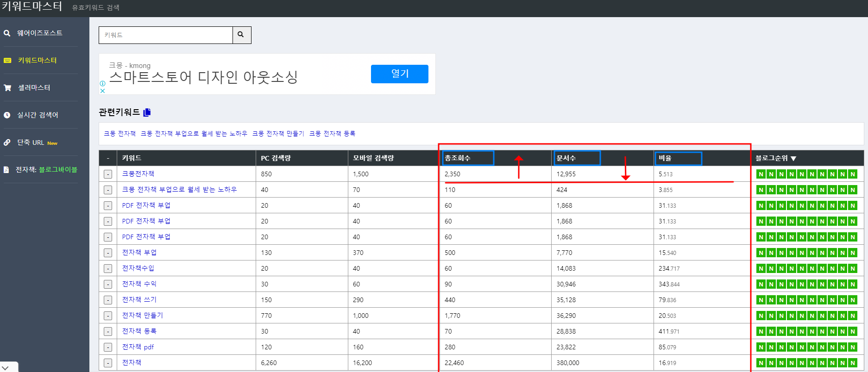Click the first N blog rank badge for 전자책 등록
The width and height of the screenshot is (868, 372).
761,332
